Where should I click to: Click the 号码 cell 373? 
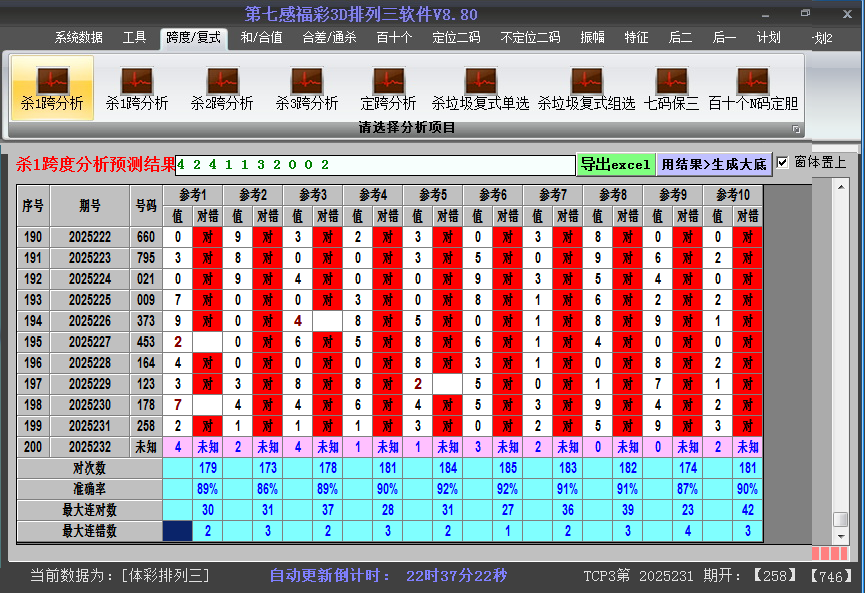pos(146,321)
